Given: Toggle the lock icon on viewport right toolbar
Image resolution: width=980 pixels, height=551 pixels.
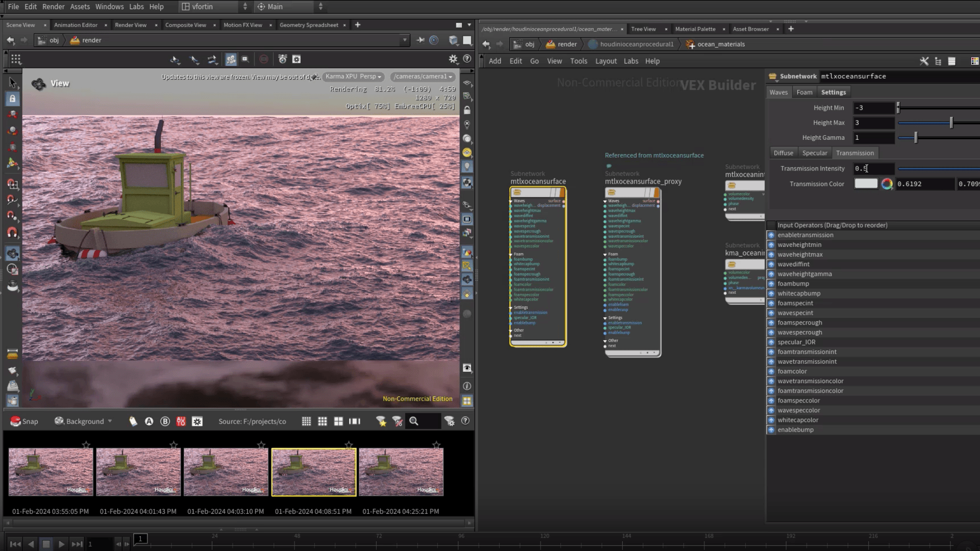Looking at the screenshot, I should [x=467, y=110].
